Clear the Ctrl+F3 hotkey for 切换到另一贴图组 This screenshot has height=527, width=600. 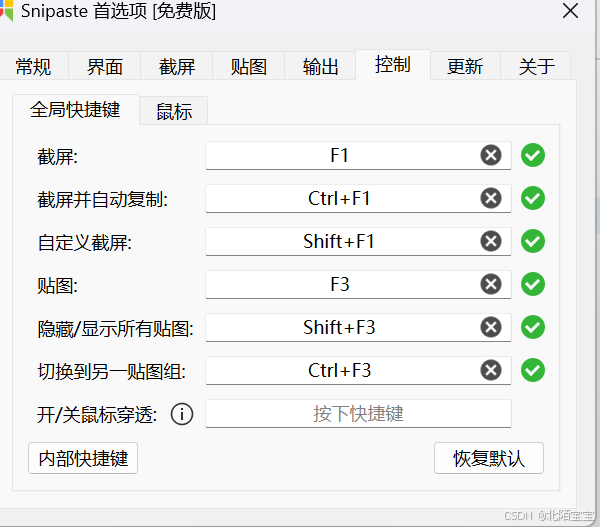coord(491,370)
